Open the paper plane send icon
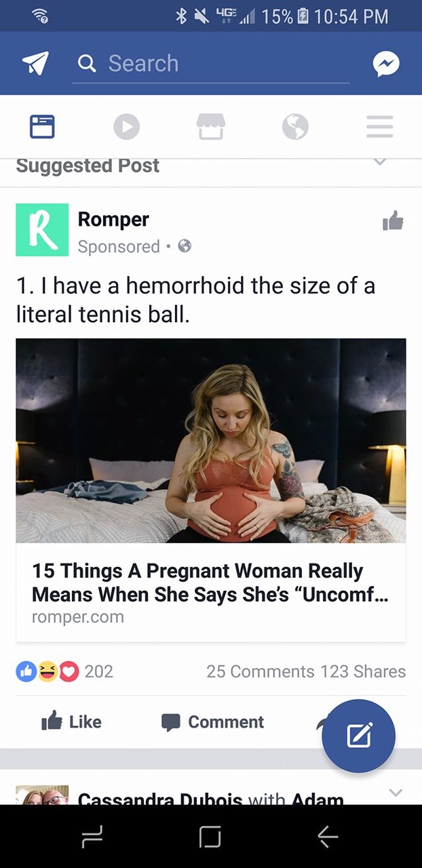The width and height of the screenshot is (422, 868). 35,63
